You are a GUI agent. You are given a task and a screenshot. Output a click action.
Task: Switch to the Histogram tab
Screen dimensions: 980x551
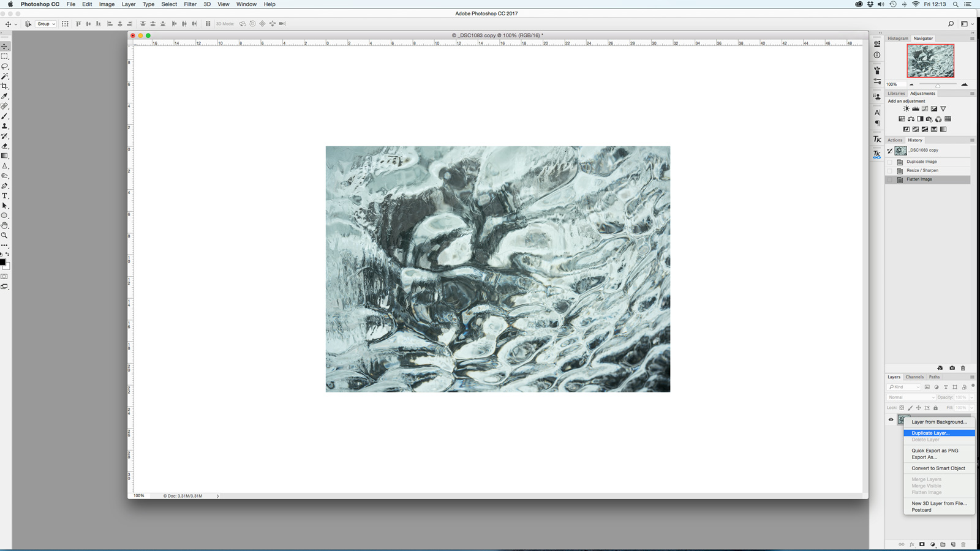point(898,39)
